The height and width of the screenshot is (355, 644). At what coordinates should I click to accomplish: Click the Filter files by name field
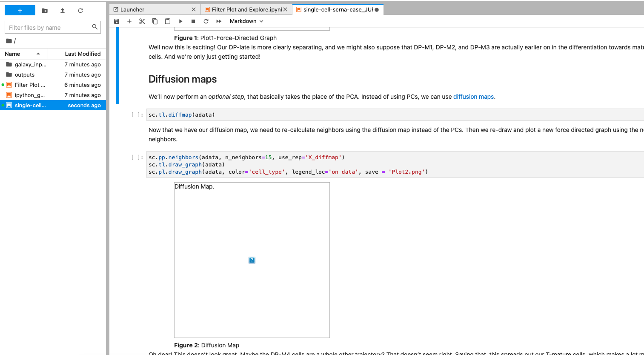[x=47, y=27]
